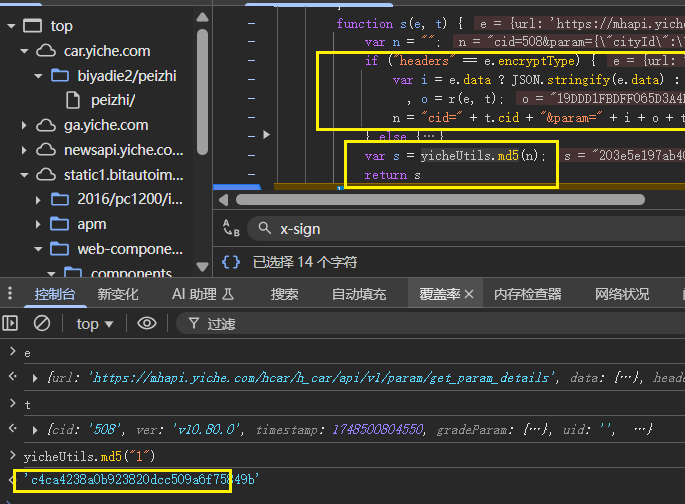Expand the url object output in console
The width and height of the screenshot is (685, 504).
(35, 378)
